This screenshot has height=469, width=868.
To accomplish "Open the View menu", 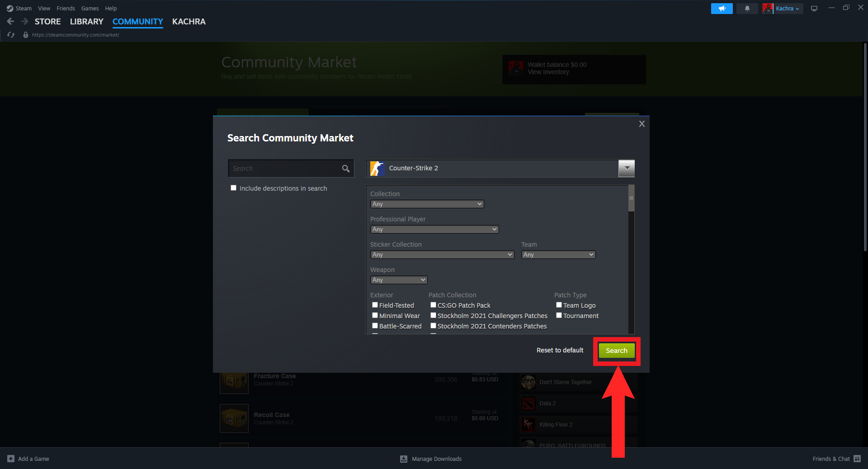I will click(x=44, y=9).
